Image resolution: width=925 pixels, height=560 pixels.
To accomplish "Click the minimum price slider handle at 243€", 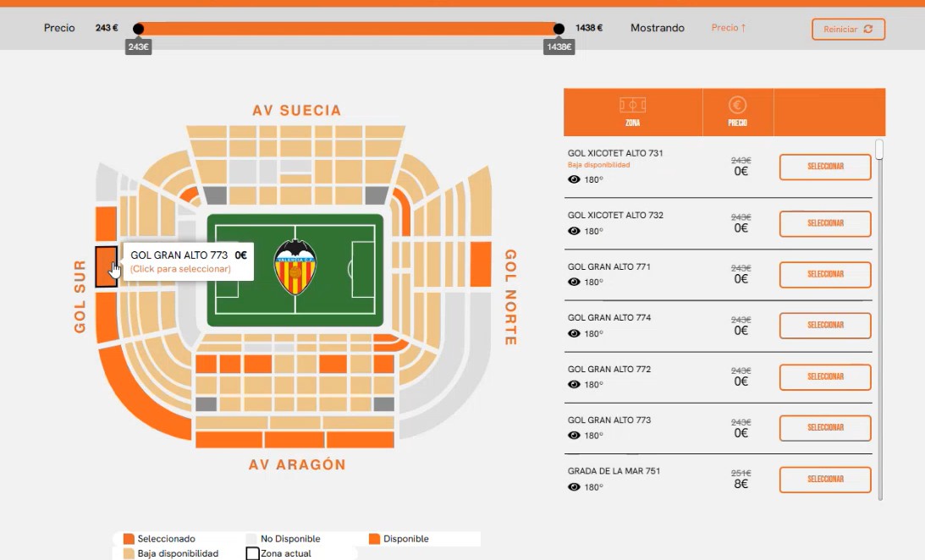I will click(138, 28).
